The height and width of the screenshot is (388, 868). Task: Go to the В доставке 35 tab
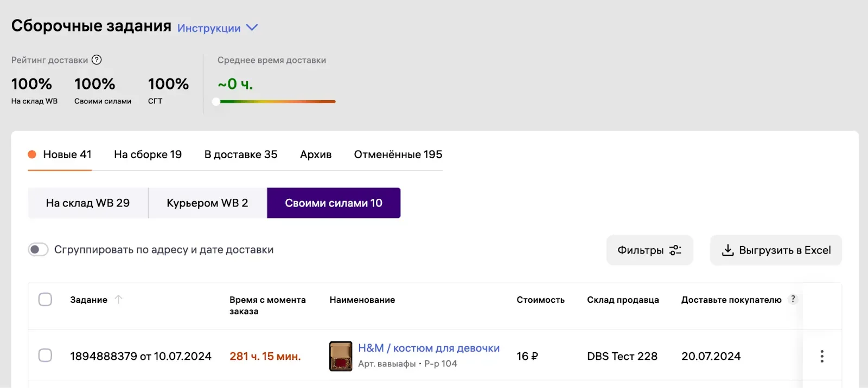point(241,155)
